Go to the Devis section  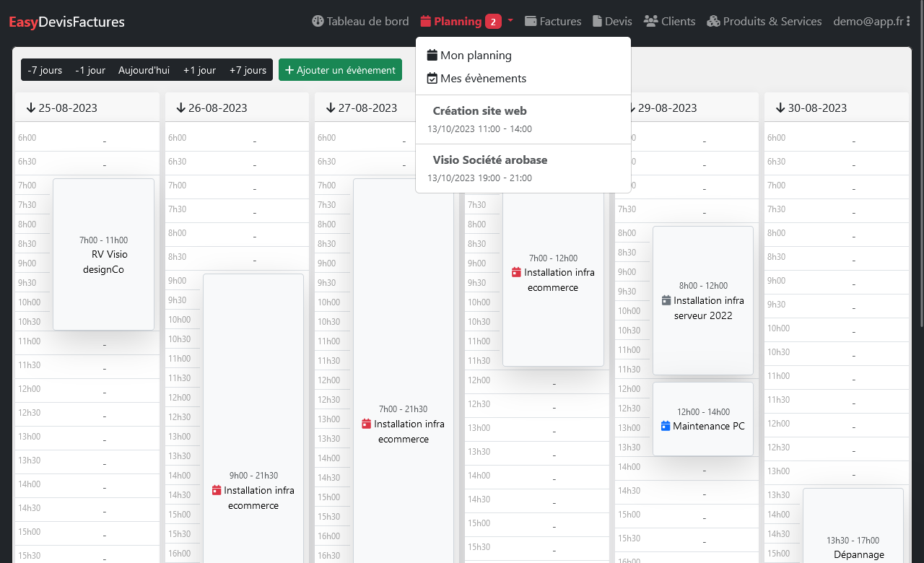612,21
